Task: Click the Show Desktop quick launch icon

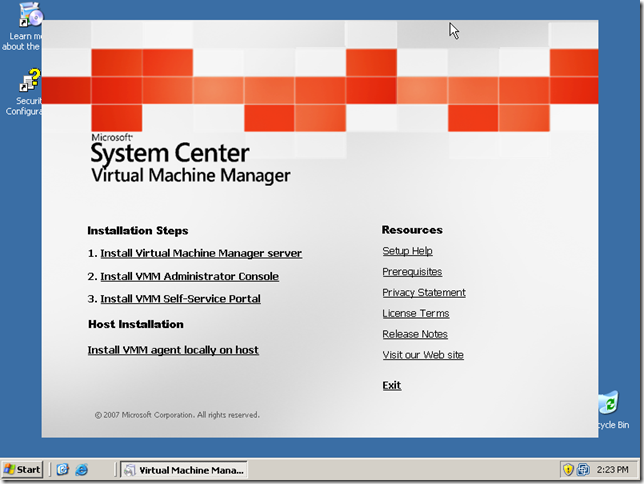Action: pyautogui.click(x=63, y=469)
